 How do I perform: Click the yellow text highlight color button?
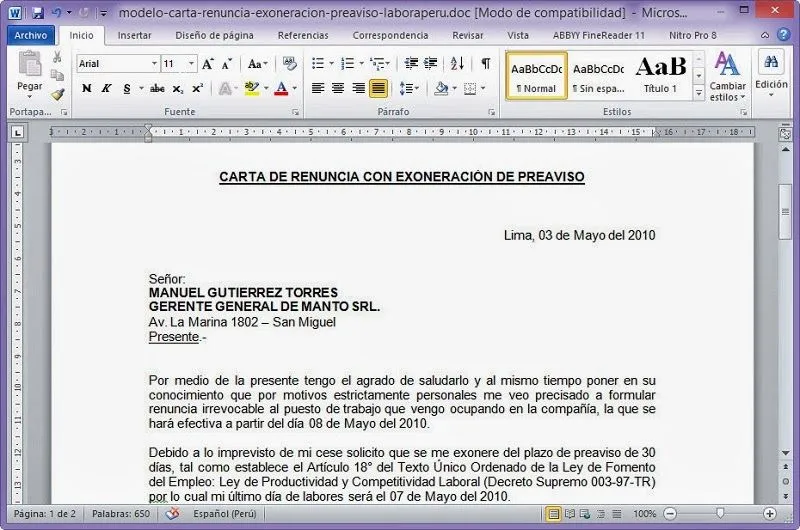click(x=252, y=88)
